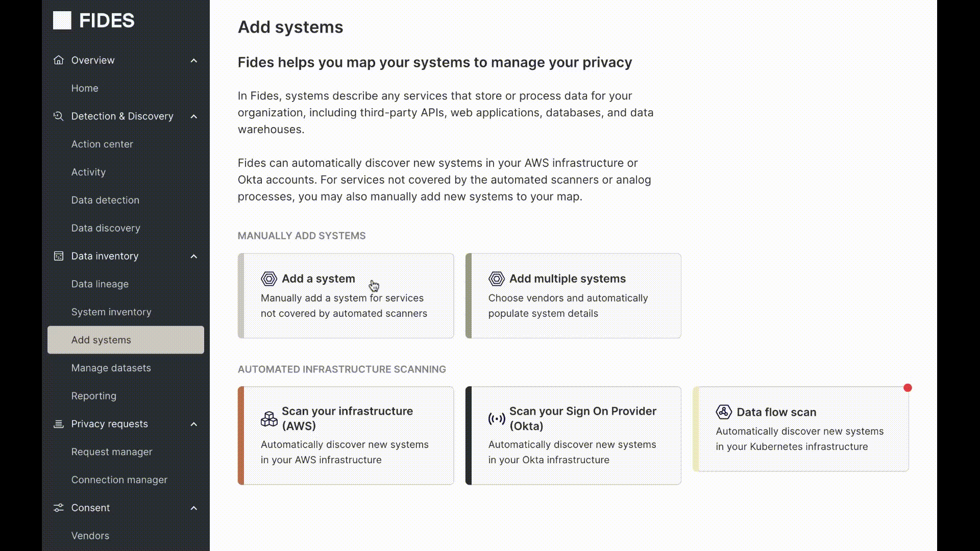Click the Data flow scan hexagon icon

click(724, 412)
